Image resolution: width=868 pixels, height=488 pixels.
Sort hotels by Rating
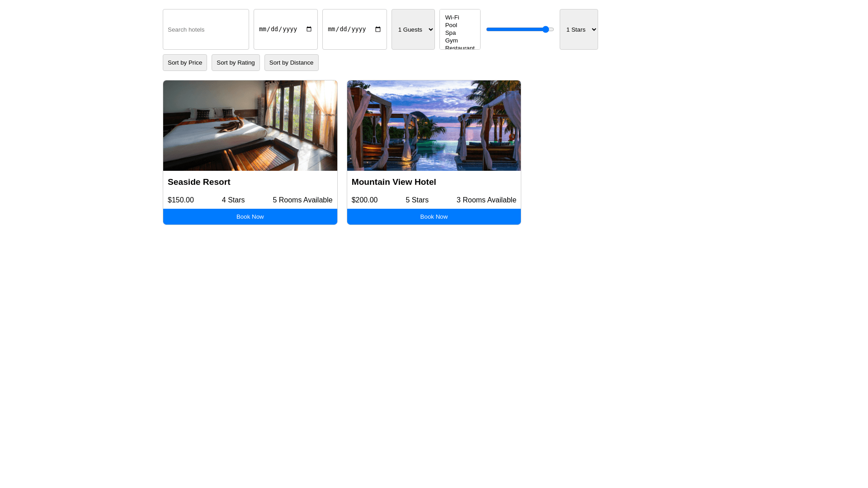pos(236,63)
